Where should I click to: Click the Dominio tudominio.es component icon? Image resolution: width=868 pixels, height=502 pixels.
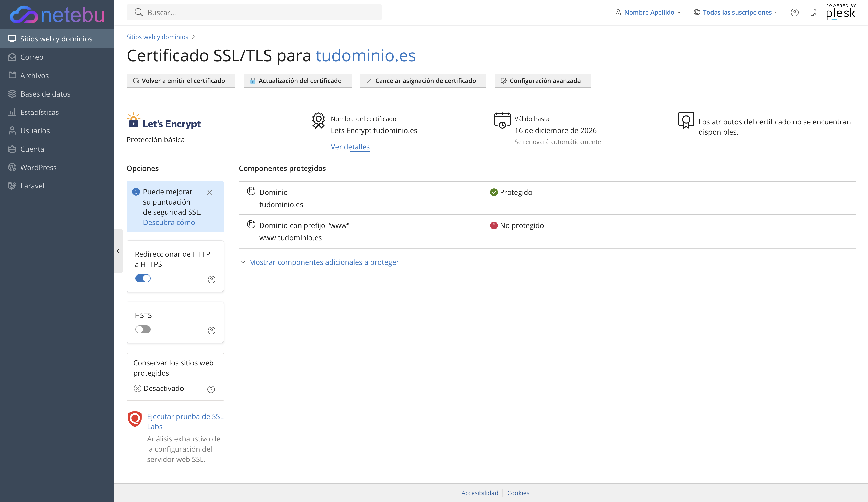[251, 191]
